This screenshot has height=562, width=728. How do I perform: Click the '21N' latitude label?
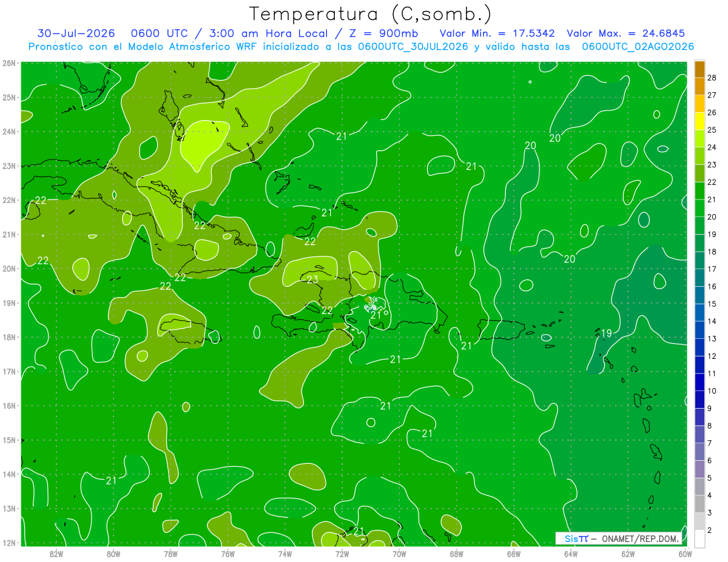[x=9, y=235]
